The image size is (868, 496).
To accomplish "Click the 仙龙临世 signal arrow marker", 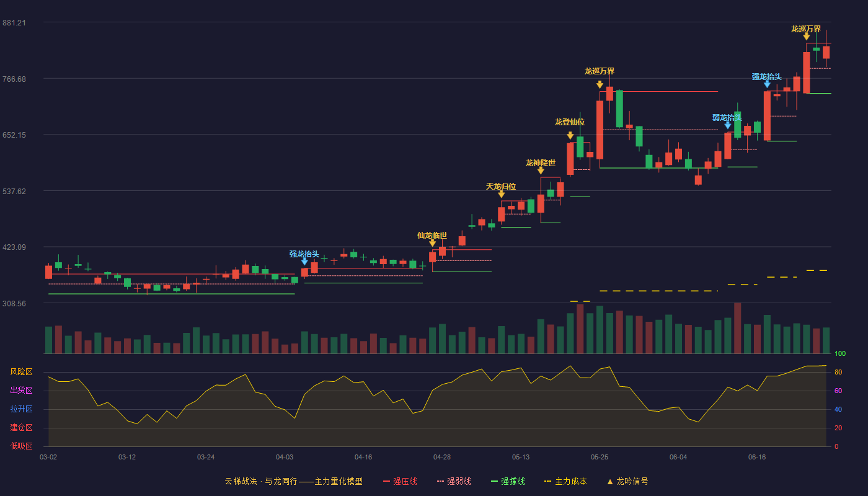I will pos(432,243).
